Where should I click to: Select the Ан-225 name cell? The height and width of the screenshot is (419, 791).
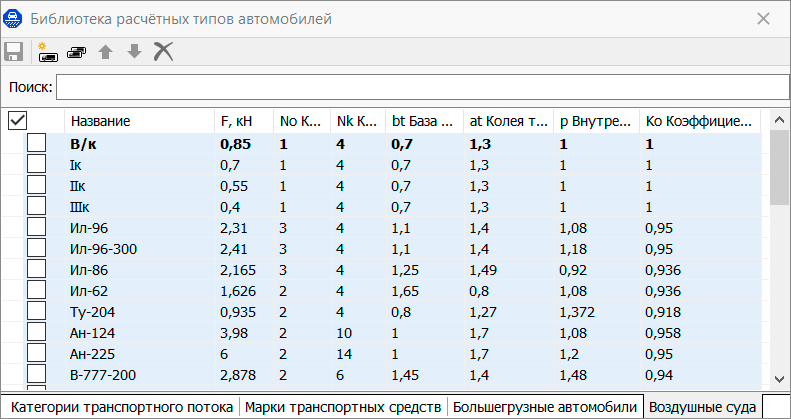(92, 354)
